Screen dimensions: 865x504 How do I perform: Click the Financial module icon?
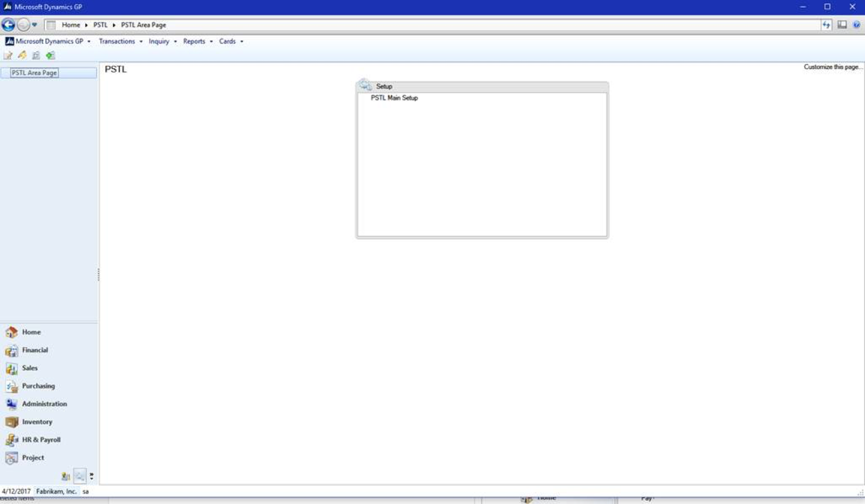tap(11, 350)
